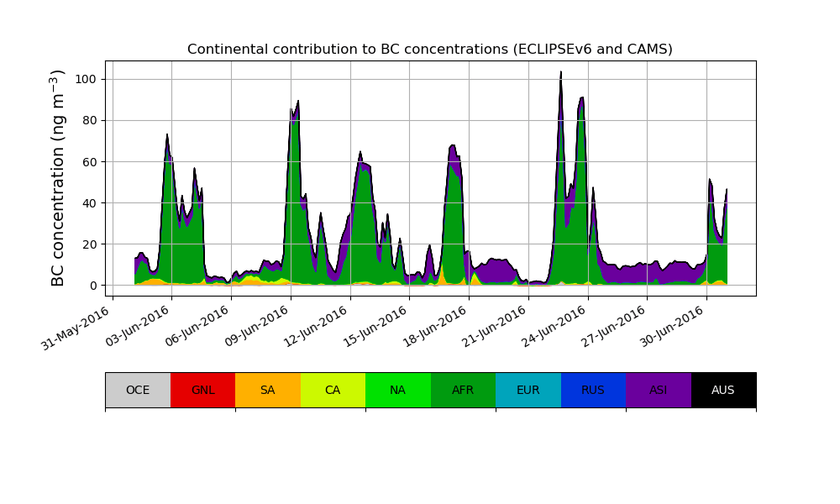This screenshot has height=504, width=840.
Task: Click the dark green AFR swatch
Action: click(463, 390)
